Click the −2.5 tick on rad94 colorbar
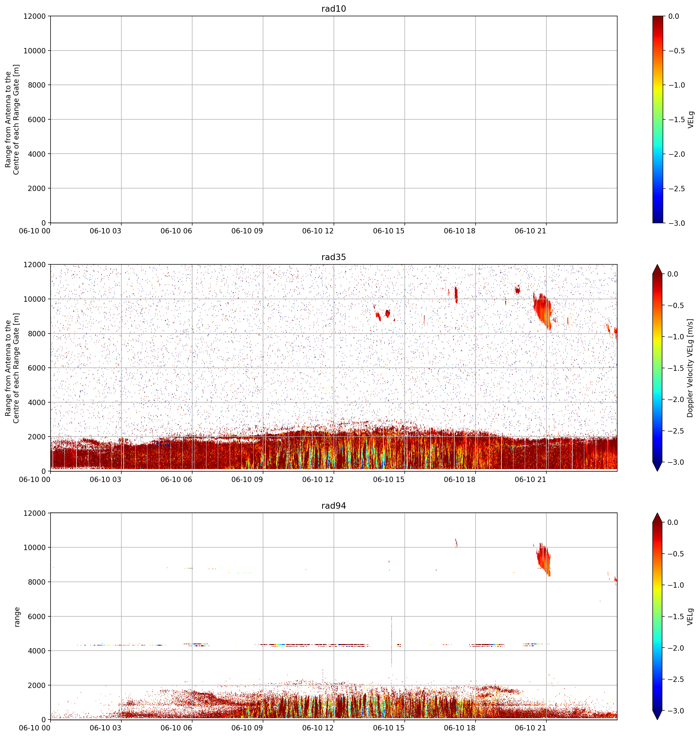Screen dimensions: 700x737 tap(676, 679)
